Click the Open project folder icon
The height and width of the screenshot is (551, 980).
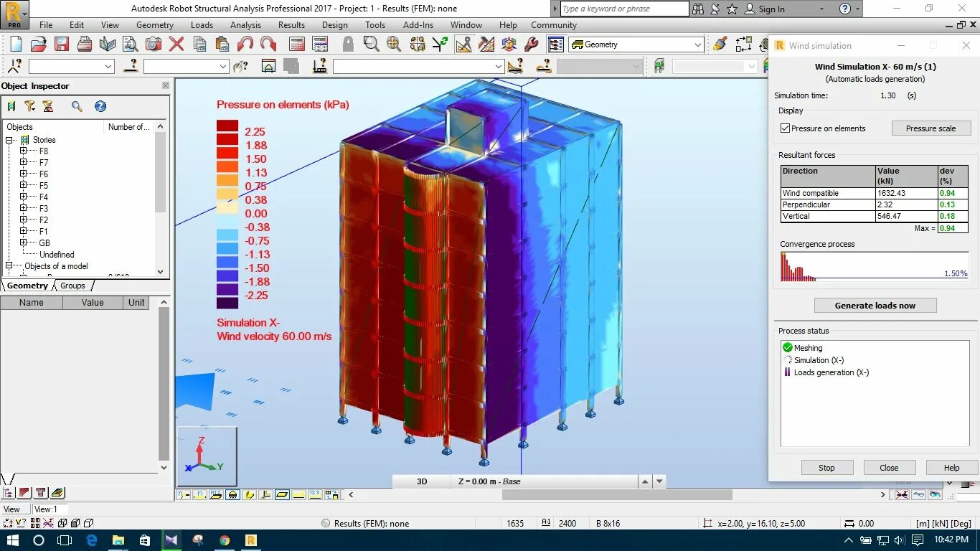click(39, 44)
